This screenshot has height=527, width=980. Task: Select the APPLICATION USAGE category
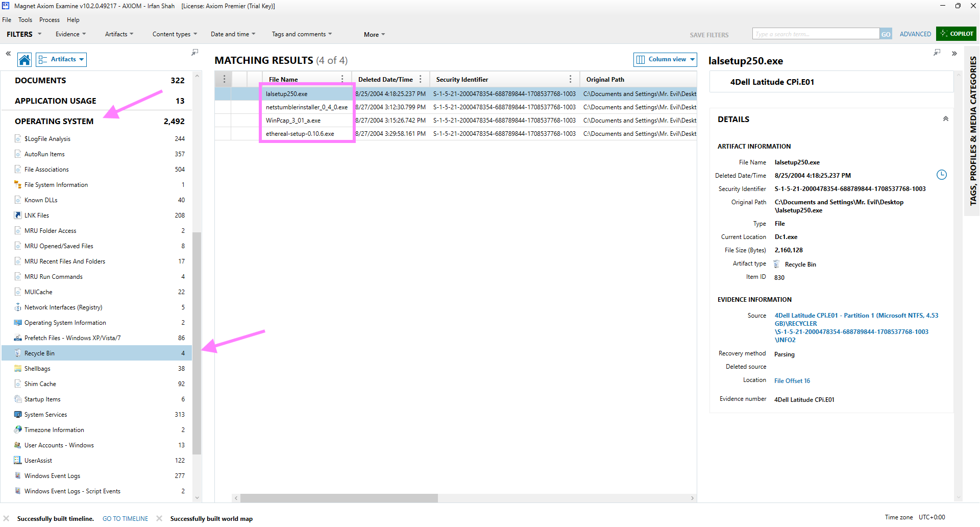click(x=97, y=101)
